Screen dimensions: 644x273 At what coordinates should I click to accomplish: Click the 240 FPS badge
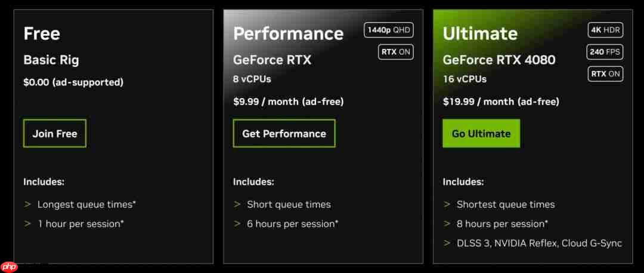tap(604, 52)
